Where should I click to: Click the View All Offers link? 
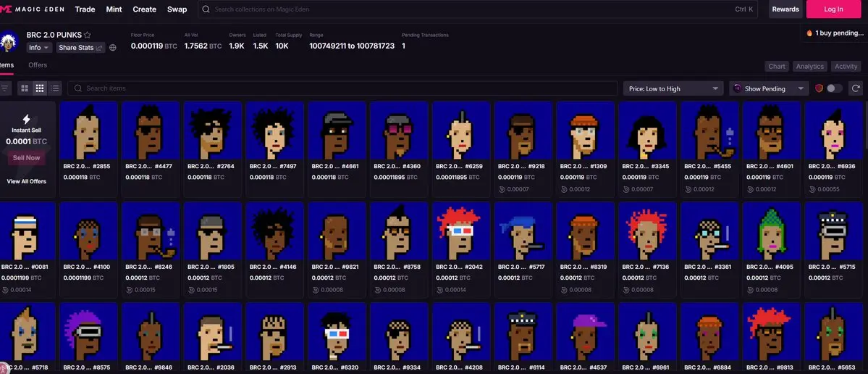(x=27, y=181)
